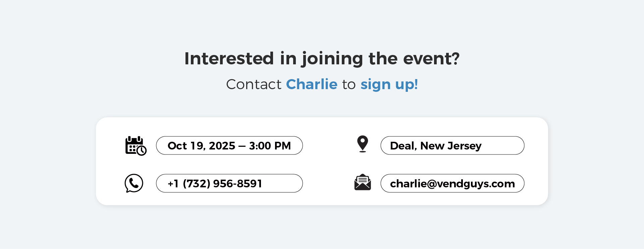Click "New Jersey" in the location field
This screenshot has height=249, width=644.
(x=451, y=146)
